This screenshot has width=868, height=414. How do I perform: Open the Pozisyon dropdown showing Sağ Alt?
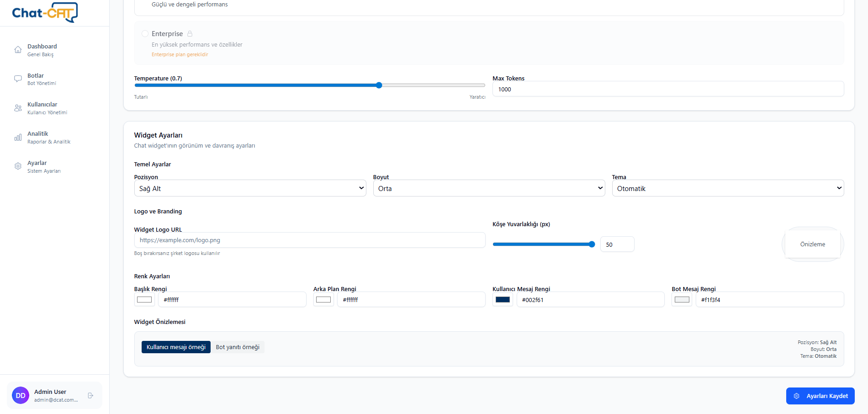(x=250, y=188)
